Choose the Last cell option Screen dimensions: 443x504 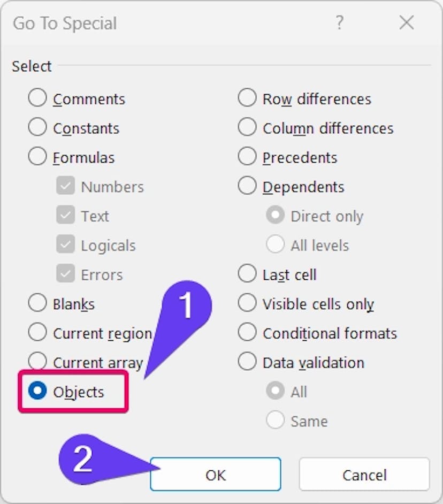247,274
